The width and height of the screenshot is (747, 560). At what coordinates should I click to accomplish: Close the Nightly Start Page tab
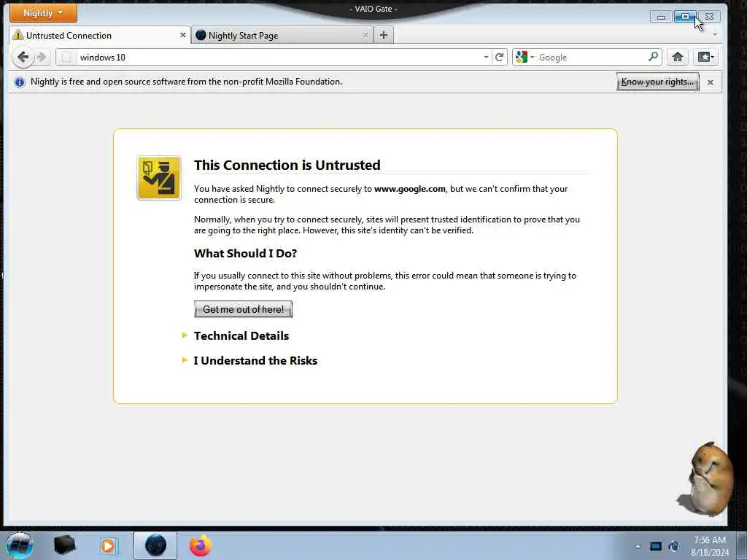365,35
